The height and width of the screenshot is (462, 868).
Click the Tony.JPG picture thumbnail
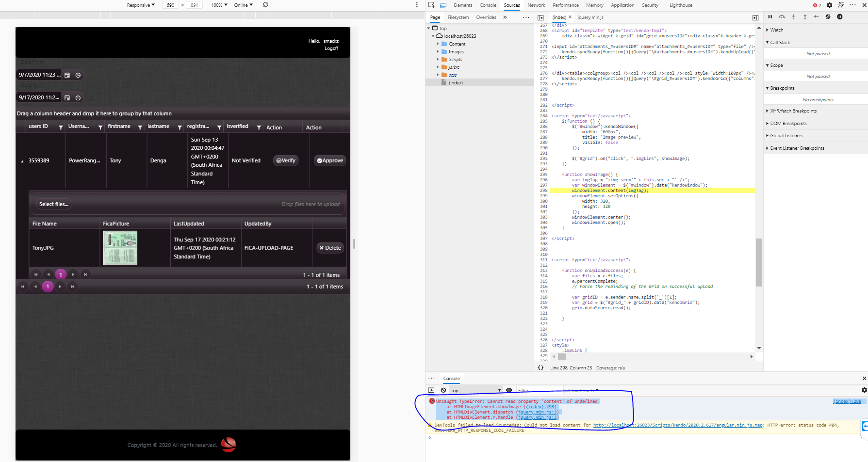pos(120,248)
